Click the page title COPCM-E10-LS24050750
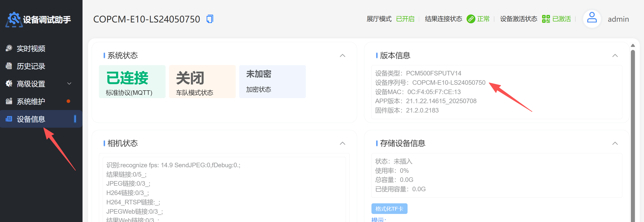The image size is (644, 222). [x=147, y=19]
